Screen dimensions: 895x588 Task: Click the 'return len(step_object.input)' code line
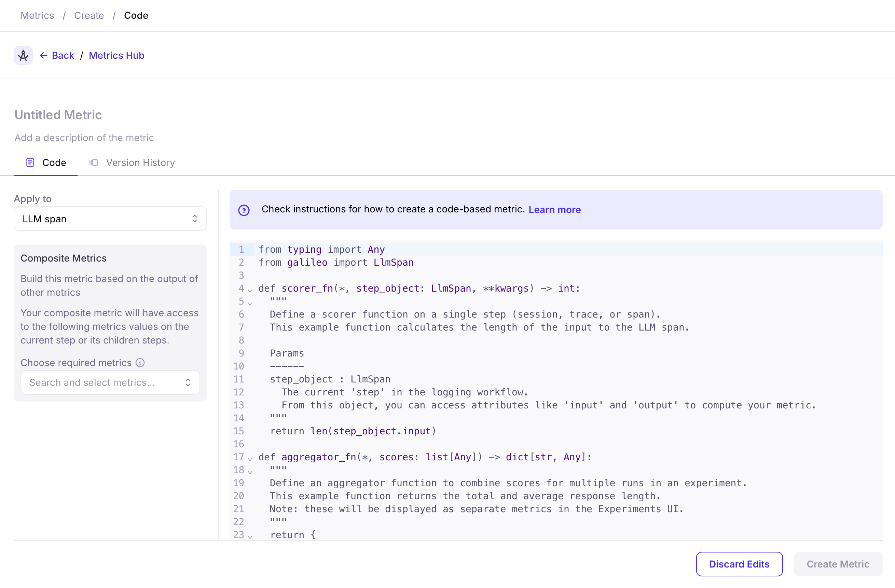coord(353,431)
